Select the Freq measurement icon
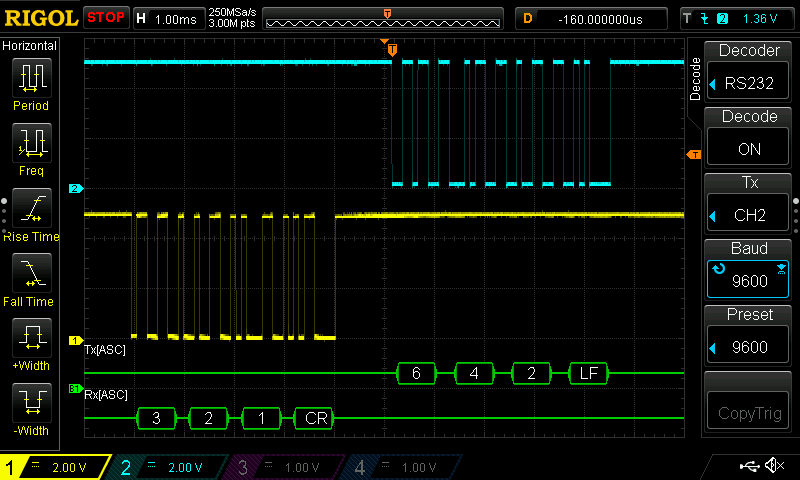Viewport: 800px width, 480px height. tap(32, 142)
